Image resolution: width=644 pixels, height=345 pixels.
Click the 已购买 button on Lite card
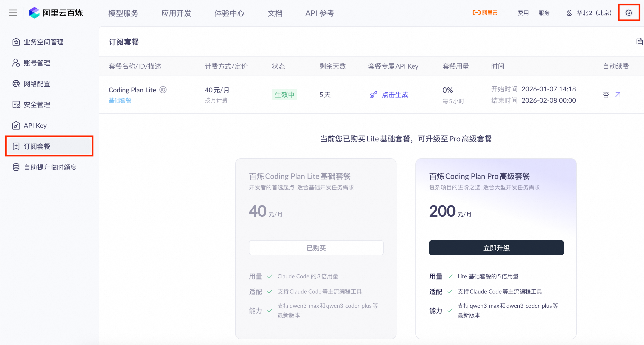tap(316, 248)
